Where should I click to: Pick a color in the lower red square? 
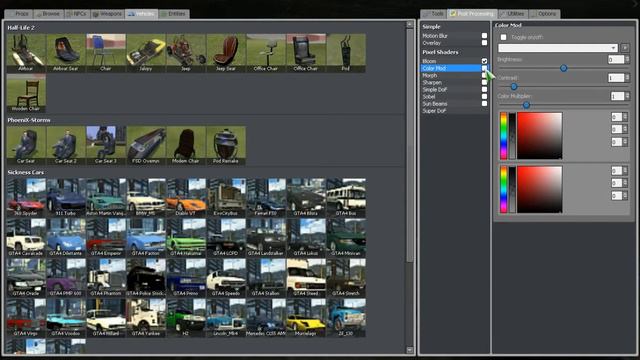point(540,189)
